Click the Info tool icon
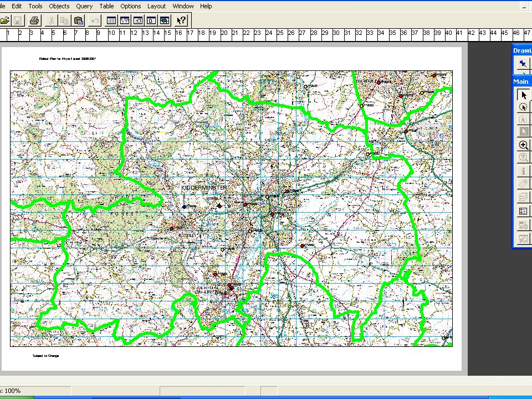This screenshot has width=532, height=399. point(523,171)
